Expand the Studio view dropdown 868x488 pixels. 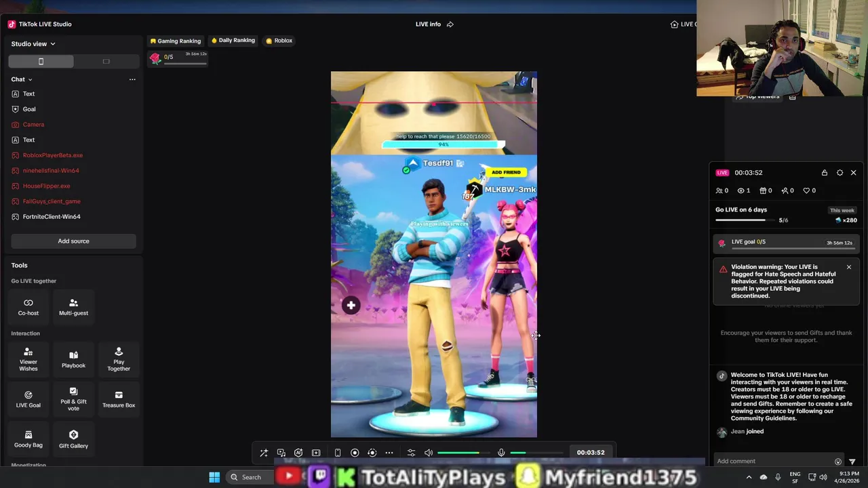coord(33,44)
